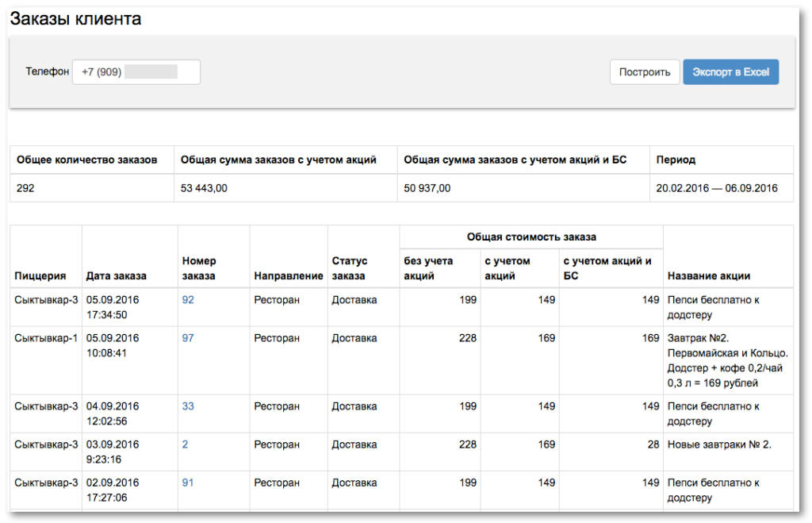The height and width of the screenshot is (523, 812).
Task: Select Завтрак №2 promo description cell
Action: pos(727,361)
